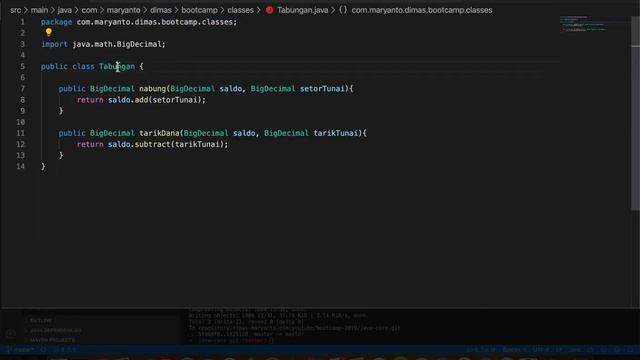Click the terminal prompt line in bottom panel

tap(231, 340)
